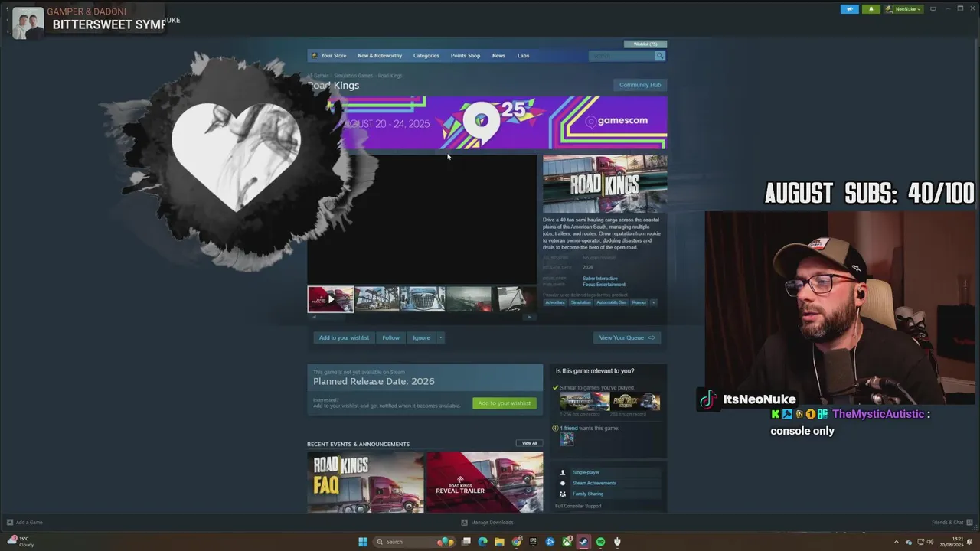This screenshot has height=551, width=980.
Task: Open the Windows Start menu
Action: point(363,542)
